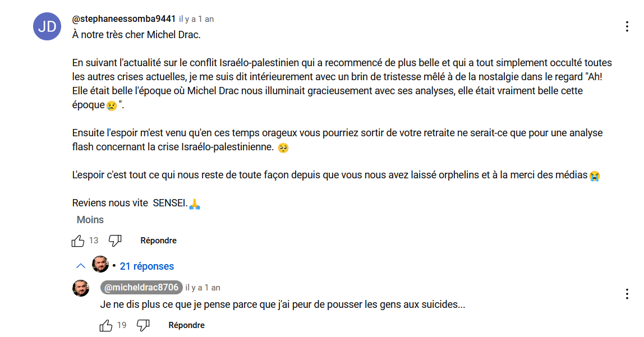Open the three-dot menu on micheldrac8706 reply

(627, 294)
